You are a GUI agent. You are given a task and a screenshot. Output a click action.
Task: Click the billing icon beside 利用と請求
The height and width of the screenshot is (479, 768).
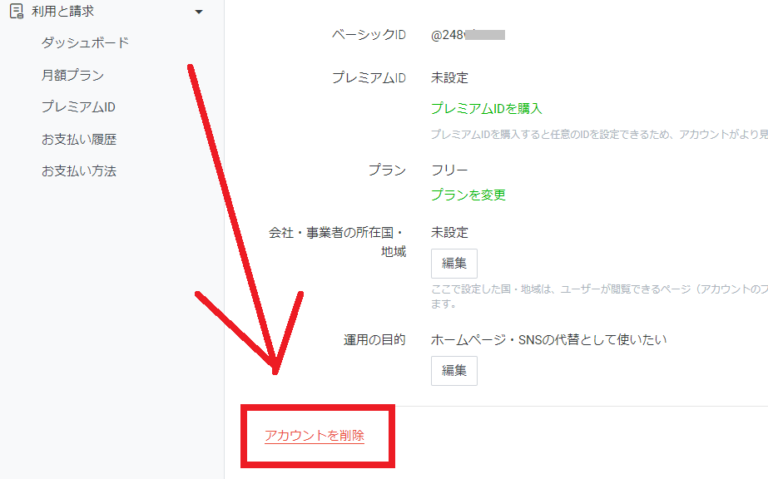click(16, 11)
